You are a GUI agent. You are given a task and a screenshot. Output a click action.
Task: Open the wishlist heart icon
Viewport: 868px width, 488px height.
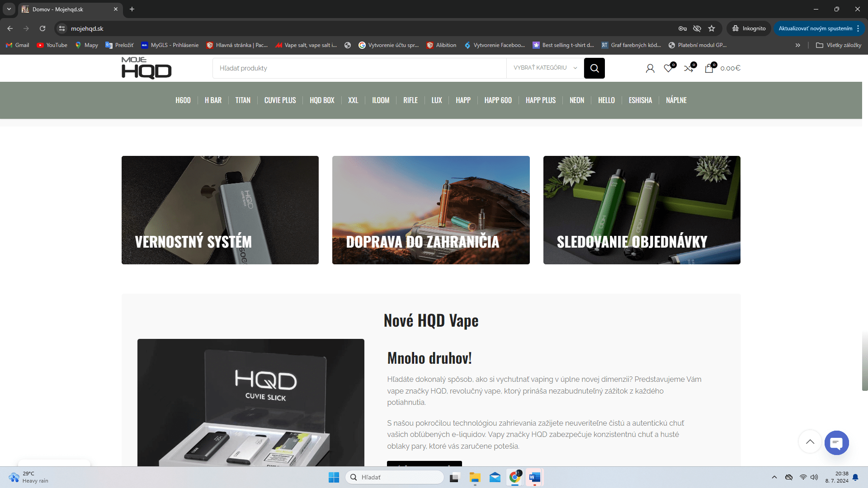click(x=668, y=68)
